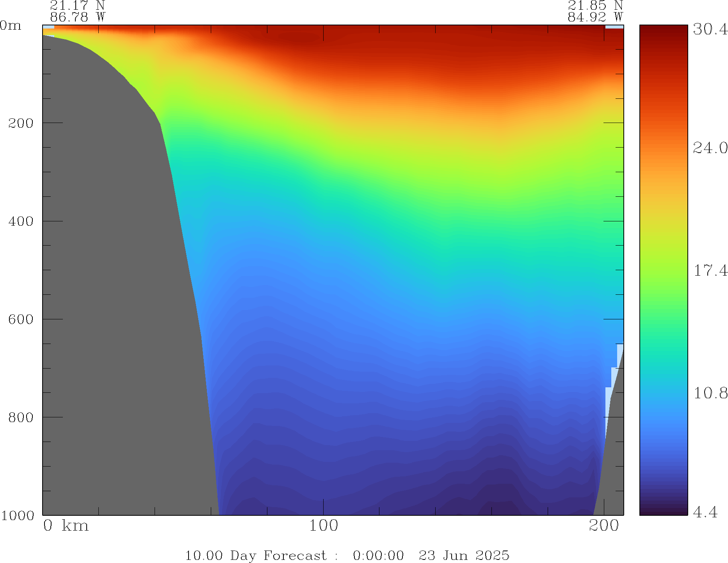Click the 0m surface depth label
Screen dimensions: 728x563
click(x=11, y=26)
